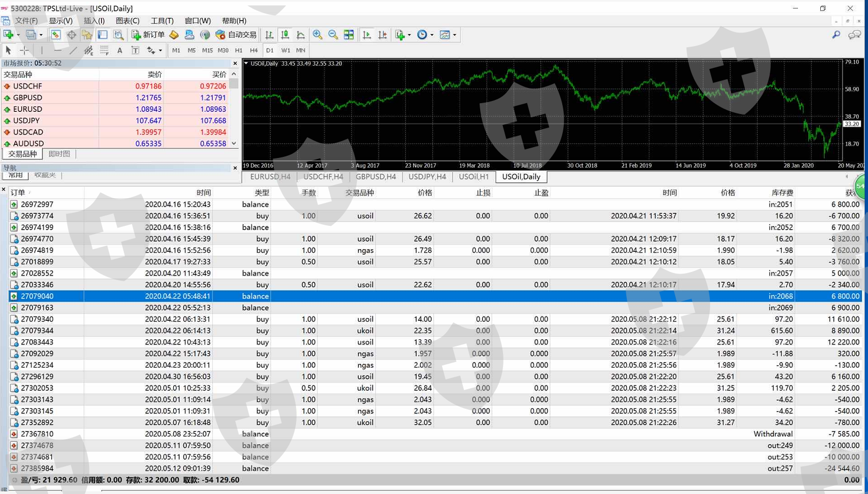Open the search magnifier icon

[836, 35]
